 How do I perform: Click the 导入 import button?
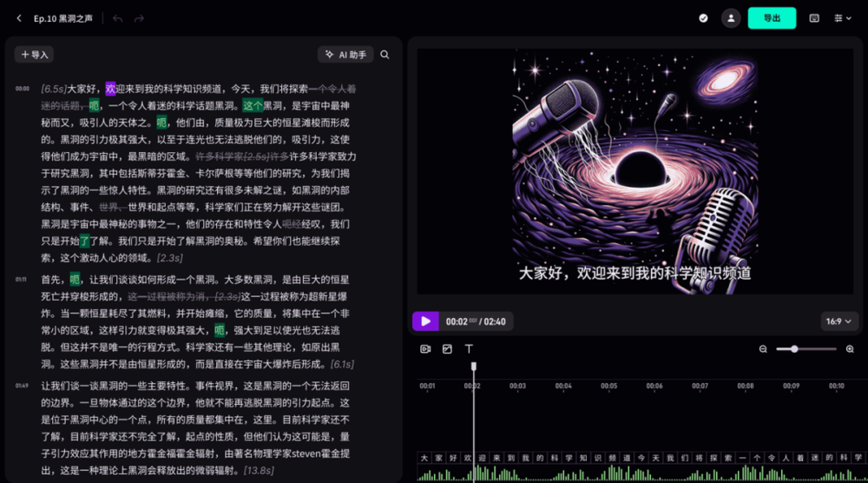pos(34,55)
